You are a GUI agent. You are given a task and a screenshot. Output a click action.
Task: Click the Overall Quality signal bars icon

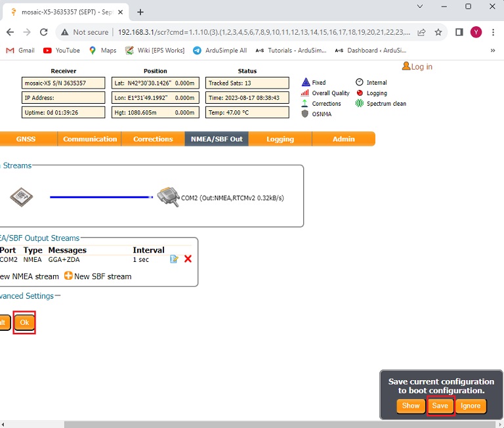pyautogui.click(x=305, y=93)
